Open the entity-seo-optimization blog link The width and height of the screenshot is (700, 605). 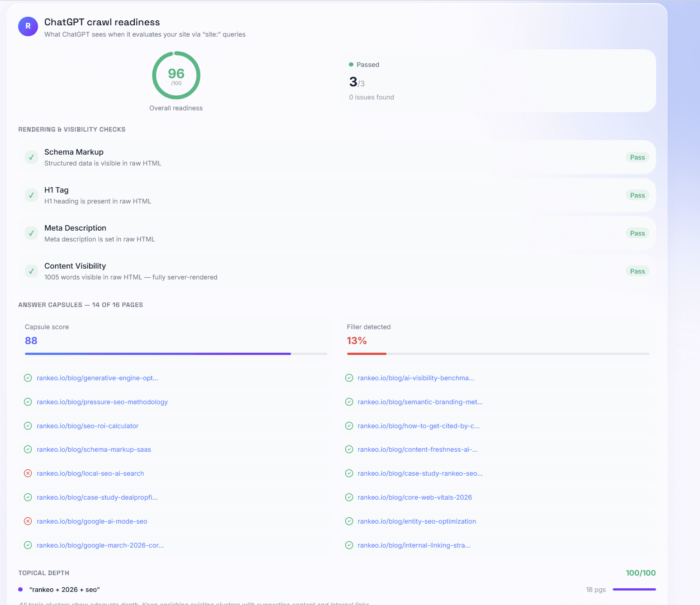(416, 521)
